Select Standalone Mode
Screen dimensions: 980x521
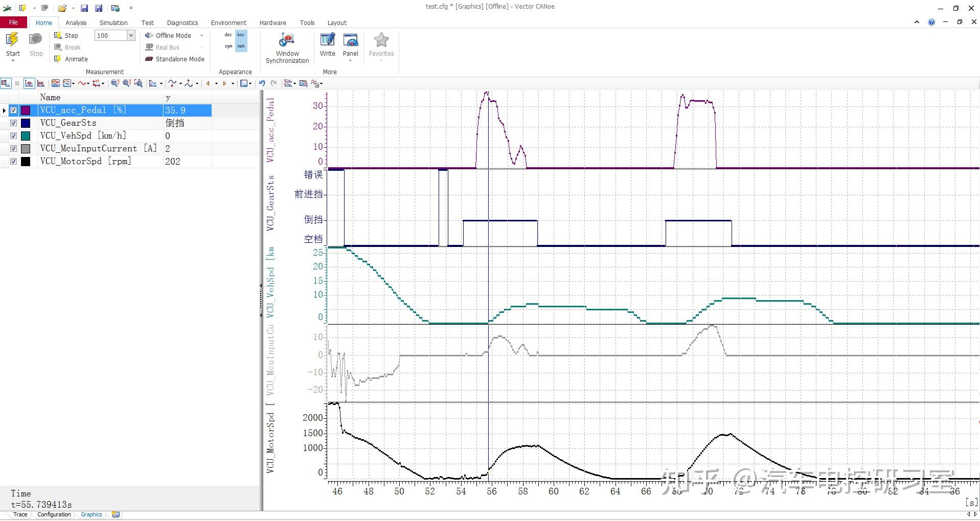(x=175, y=59)
